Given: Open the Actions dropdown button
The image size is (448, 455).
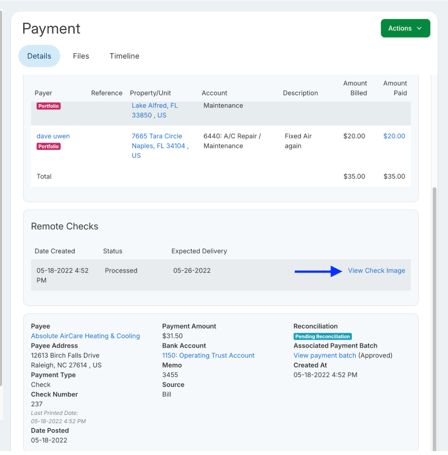Looking at the screenshot, I should click(x=405, y=28).
